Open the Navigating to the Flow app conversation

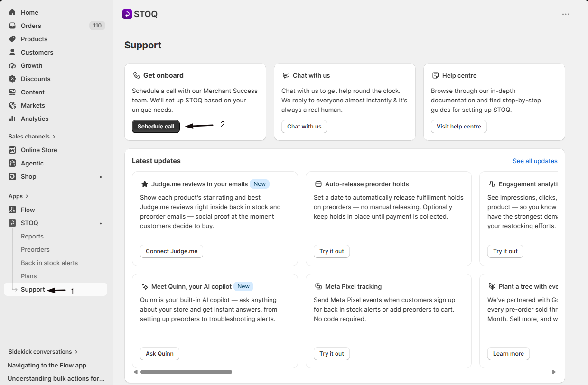pos(47,365)
